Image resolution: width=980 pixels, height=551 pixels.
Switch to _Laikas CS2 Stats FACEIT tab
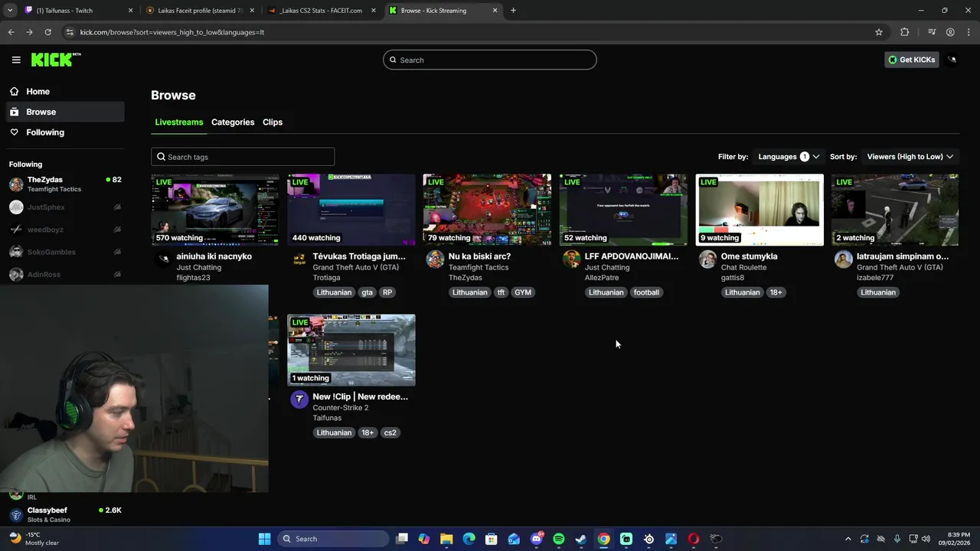pos(322,11)
